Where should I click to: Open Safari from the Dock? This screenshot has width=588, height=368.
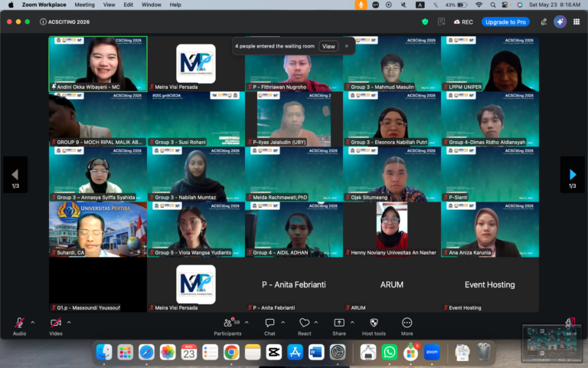pos(146,352)
